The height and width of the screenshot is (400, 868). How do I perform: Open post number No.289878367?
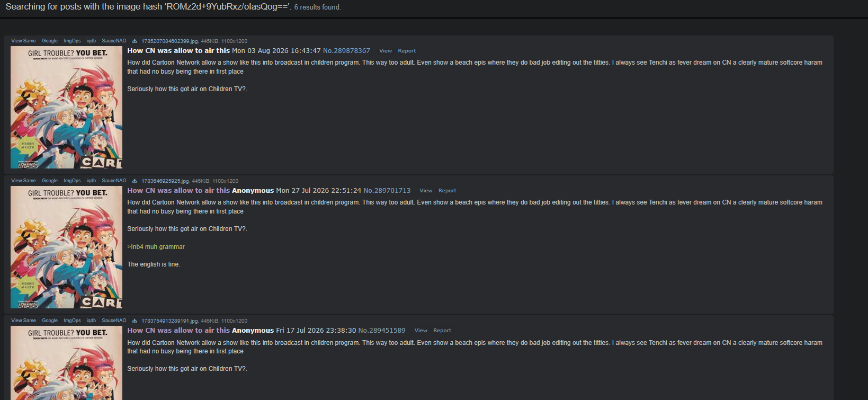pyautogui.click(x=346, y=51)
